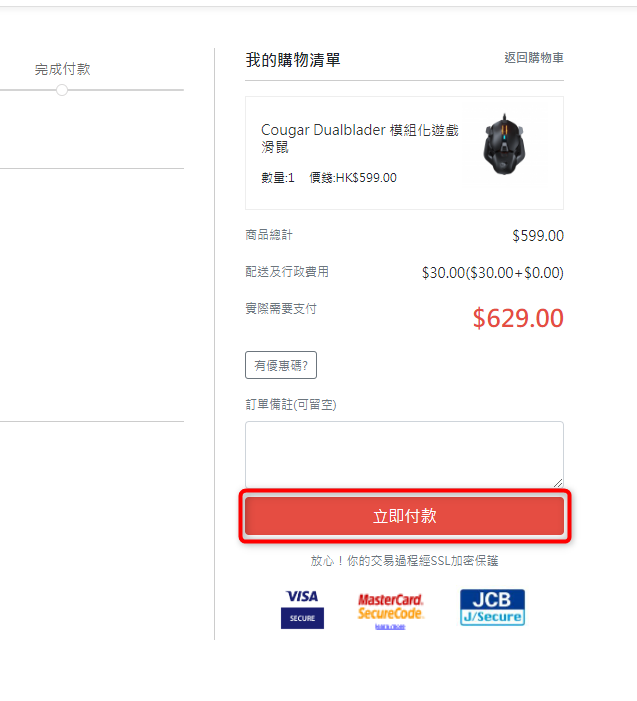
Task: Click the resize handle of the order notes box
Action: point(558,483)
